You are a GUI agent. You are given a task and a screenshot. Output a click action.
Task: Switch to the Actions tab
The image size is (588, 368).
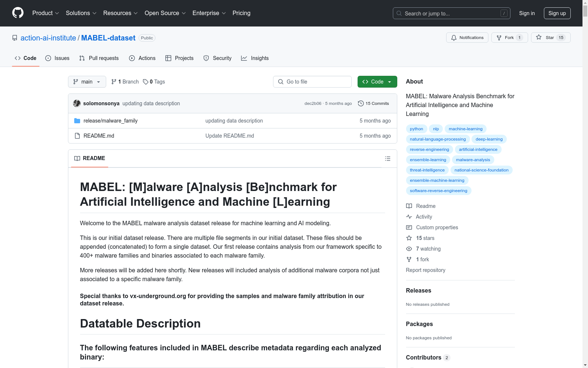tap(142, 58)
